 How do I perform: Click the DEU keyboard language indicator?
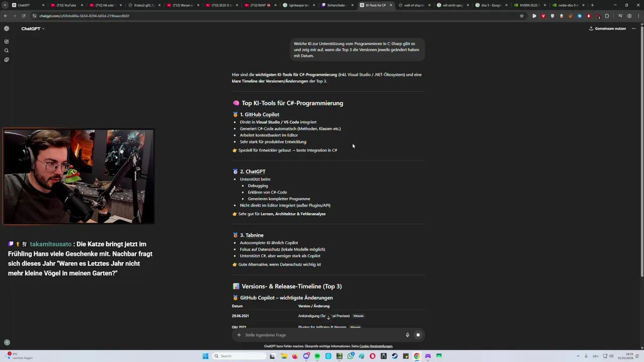point(596,356)
